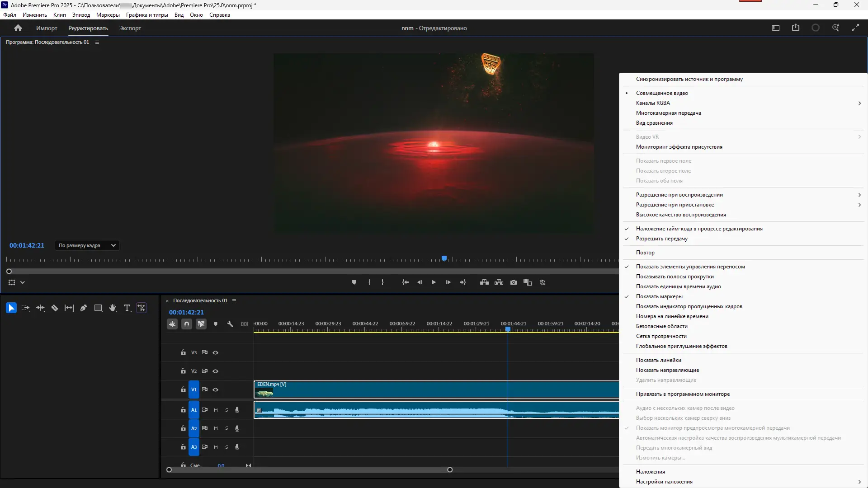
Task: Click the blue playhead on Program monitor ruler
Action: (444, 258)
